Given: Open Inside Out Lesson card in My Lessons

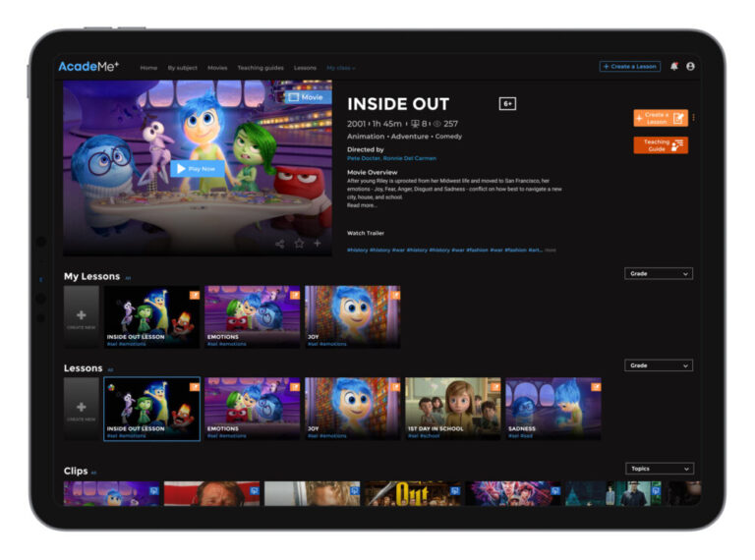Looking at the screenshot, I should 151,317.
